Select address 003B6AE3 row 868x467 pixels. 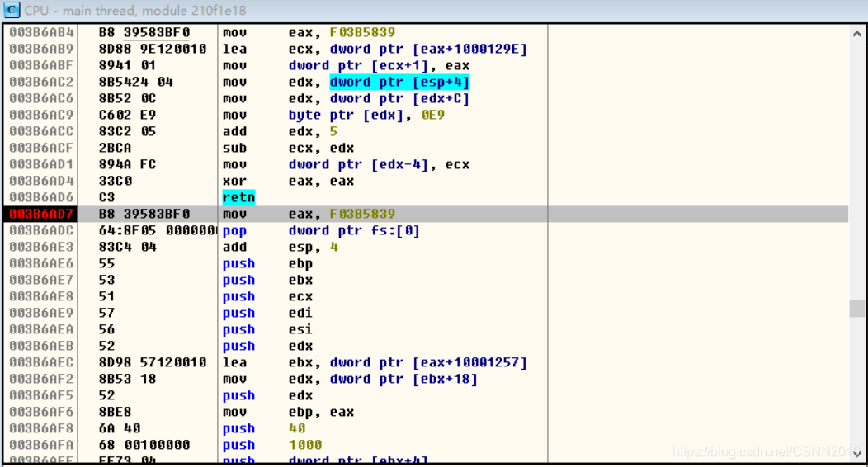point(425,248)
